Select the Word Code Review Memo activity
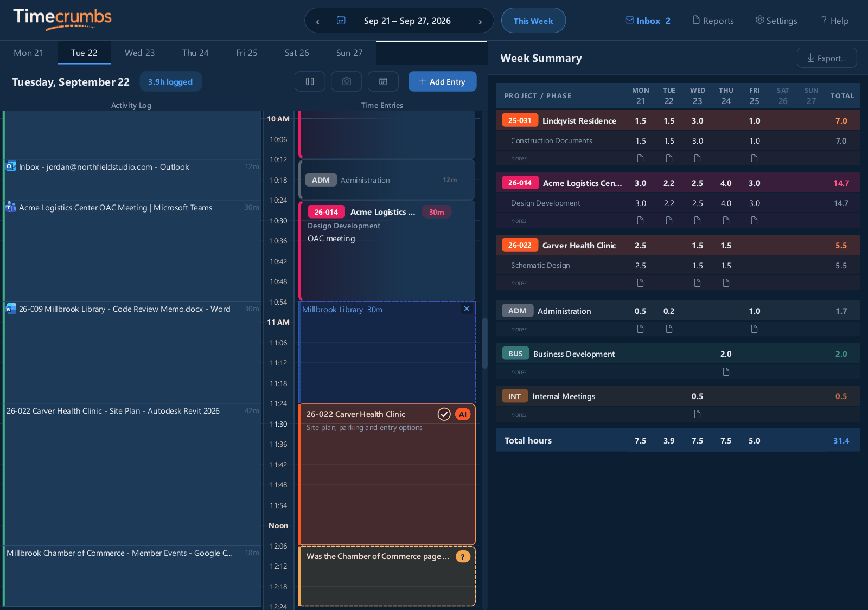 [x=132, y=352]
